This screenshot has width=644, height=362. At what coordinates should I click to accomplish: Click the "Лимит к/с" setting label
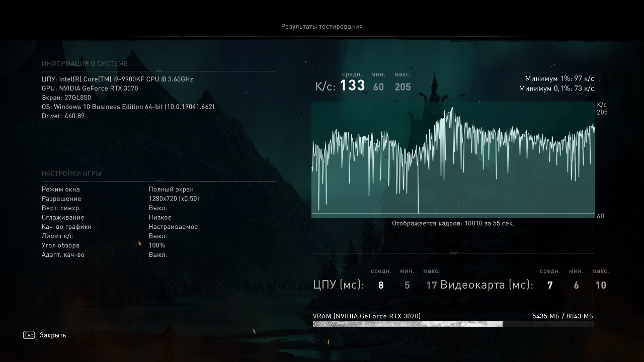click(57, 236)
